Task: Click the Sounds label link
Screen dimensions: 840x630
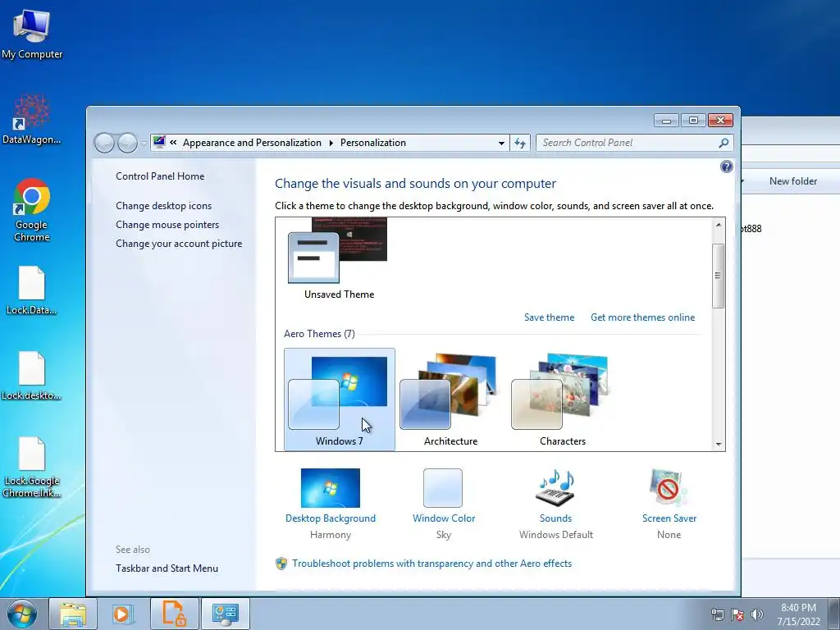Action: (555, 518)
